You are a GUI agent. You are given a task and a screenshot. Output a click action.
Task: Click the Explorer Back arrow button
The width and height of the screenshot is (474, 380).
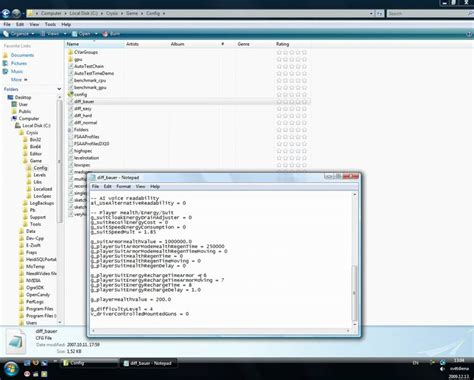(x=6, y=13)
